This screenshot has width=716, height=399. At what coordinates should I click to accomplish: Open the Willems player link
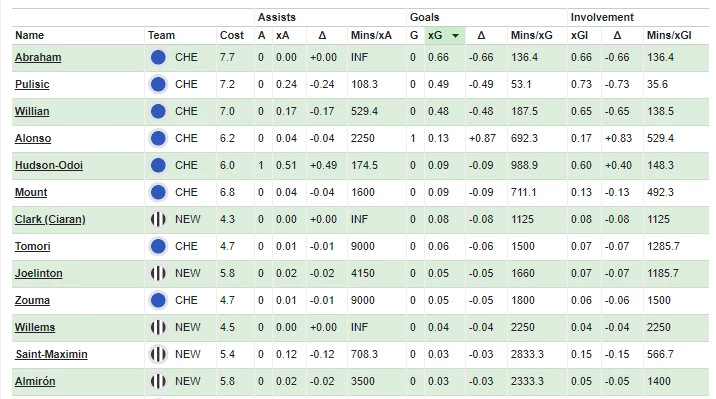pyautogui.click(x=35, y=327)
